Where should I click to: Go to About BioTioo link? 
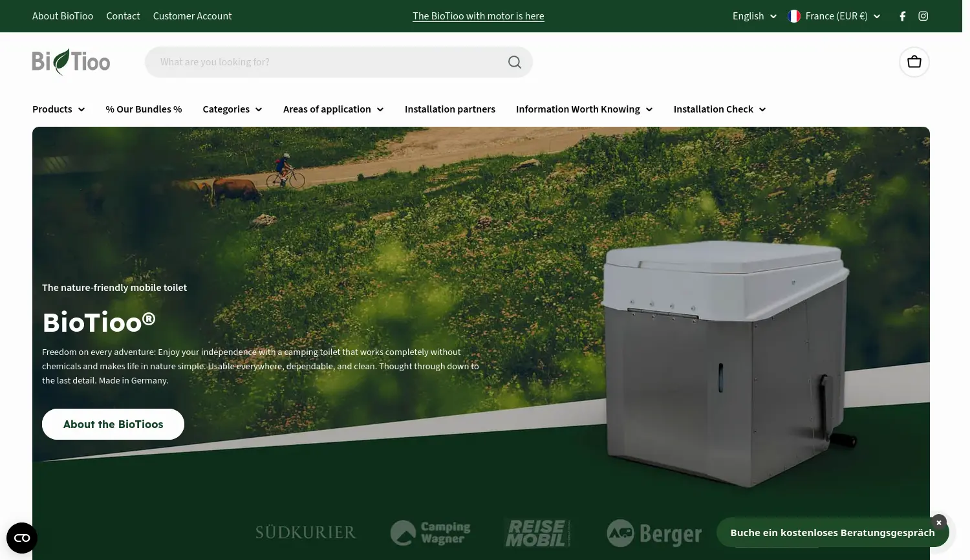pos(63,16)
